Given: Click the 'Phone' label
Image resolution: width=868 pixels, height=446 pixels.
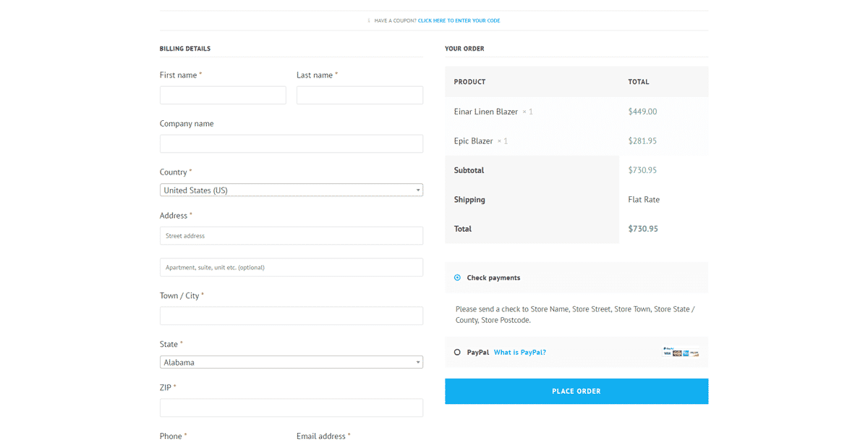Looking at the screenshot, I should [171, 436].
